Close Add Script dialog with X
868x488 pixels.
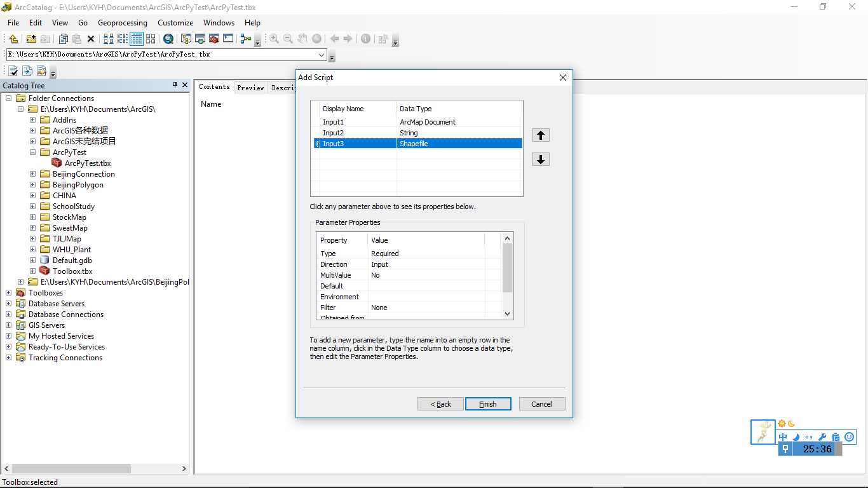[562, 78]
